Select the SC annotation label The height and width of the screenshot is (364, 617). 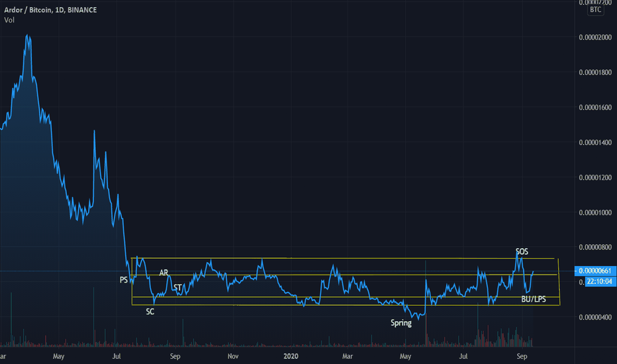pyautogui.click(x=150, y=312)
